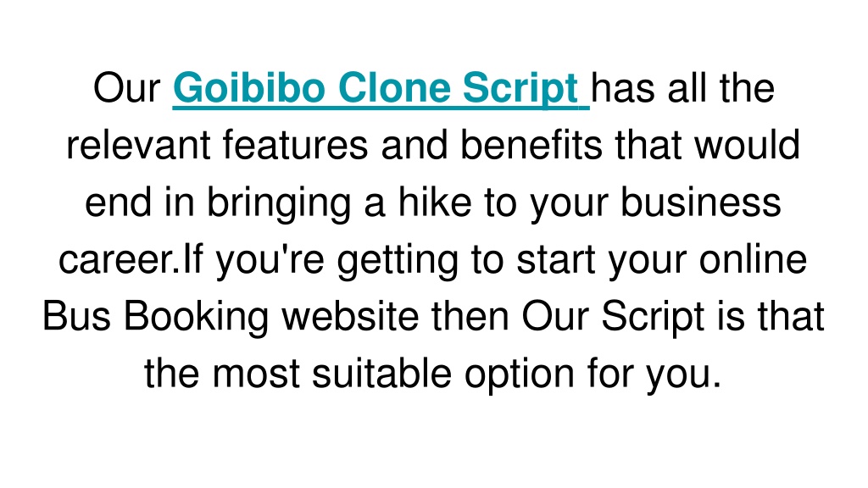
Task: Click the word "business" in the paragraph
Action: (x=700, y=202)
